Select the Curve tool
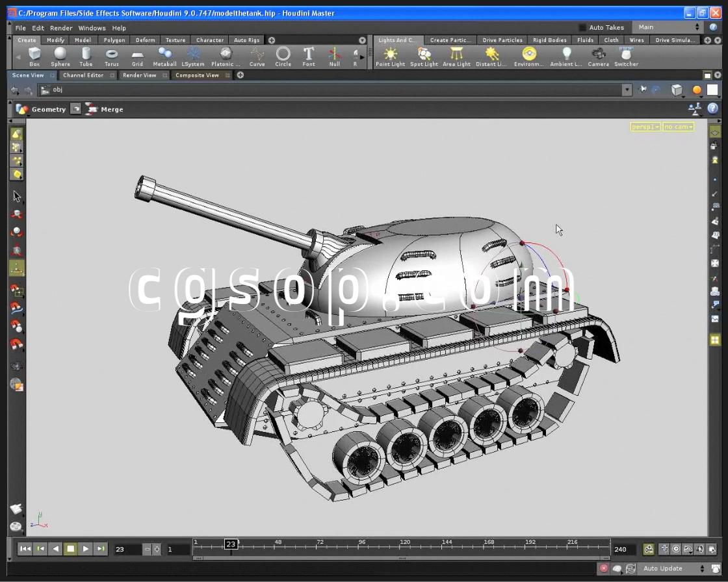The width and height of the screenshot is (728, 582). click(x=257, y=57)
